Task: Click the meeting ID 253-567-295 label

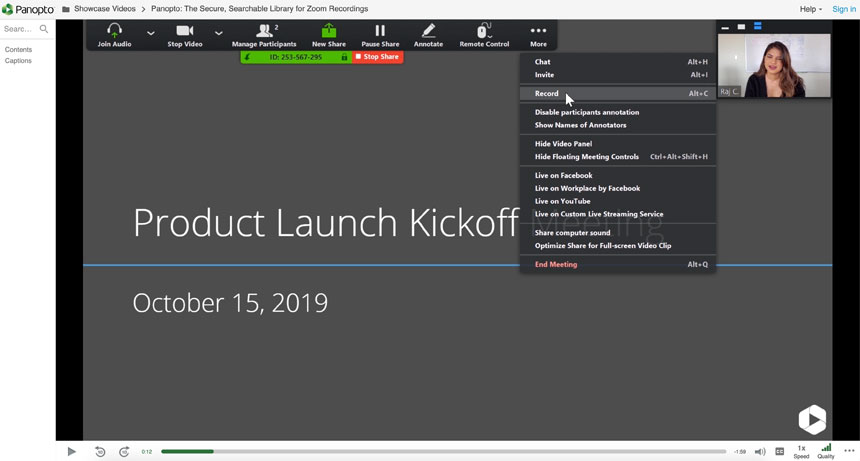Action: (296, 57)
